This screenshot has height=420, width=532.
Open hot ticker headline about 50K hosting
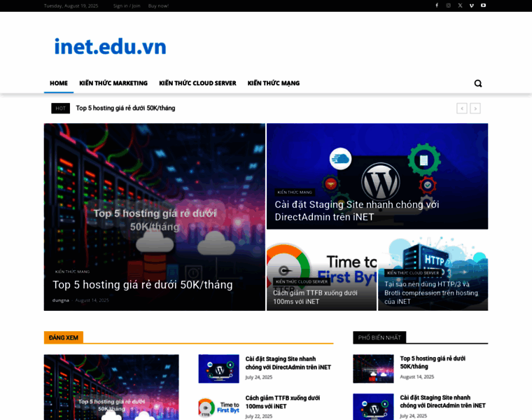125,108
